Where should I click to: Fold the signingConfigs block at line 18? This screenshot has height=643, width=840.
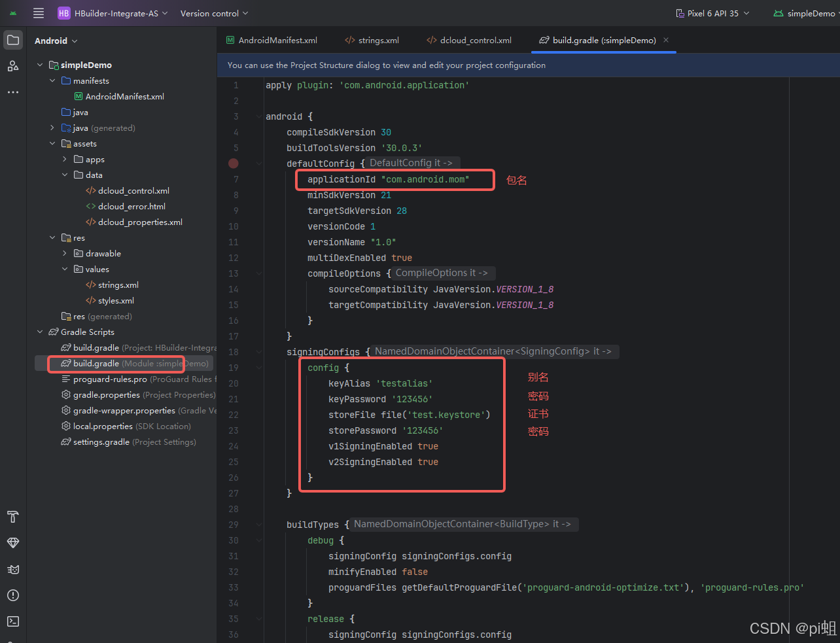[x=259, y=352]
